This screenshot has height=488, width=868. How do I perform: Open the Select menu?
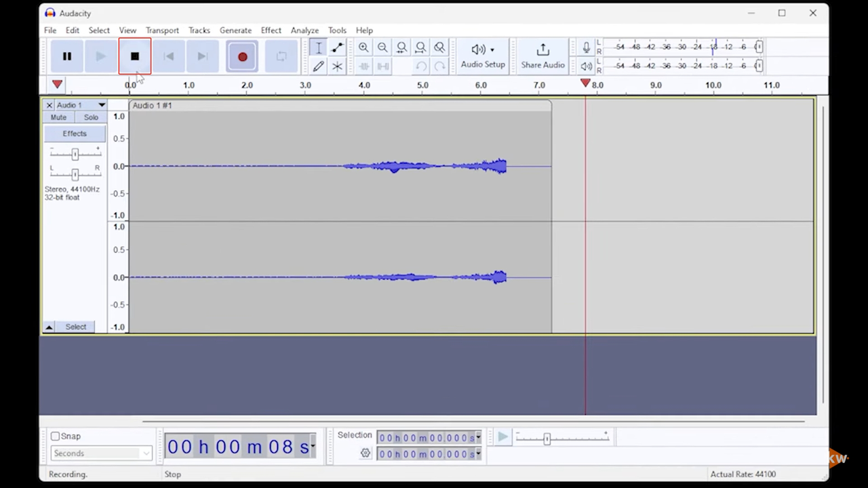99,30
